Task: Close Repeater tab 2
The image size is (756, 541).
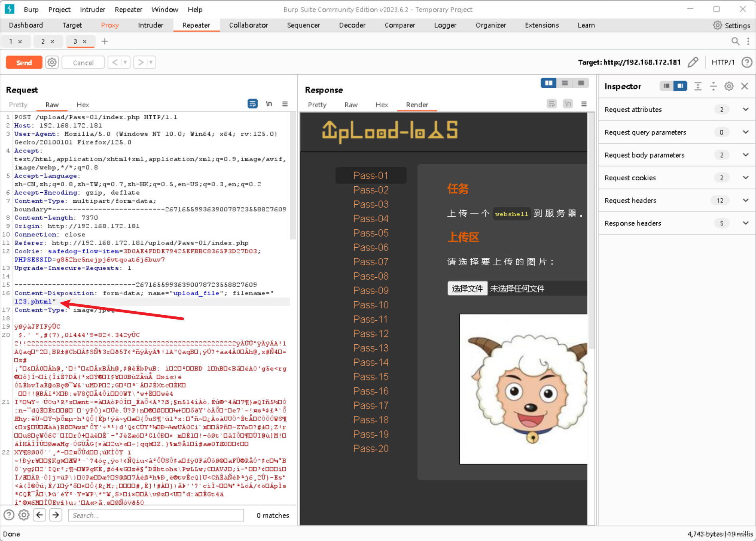Action: (52, 41)
